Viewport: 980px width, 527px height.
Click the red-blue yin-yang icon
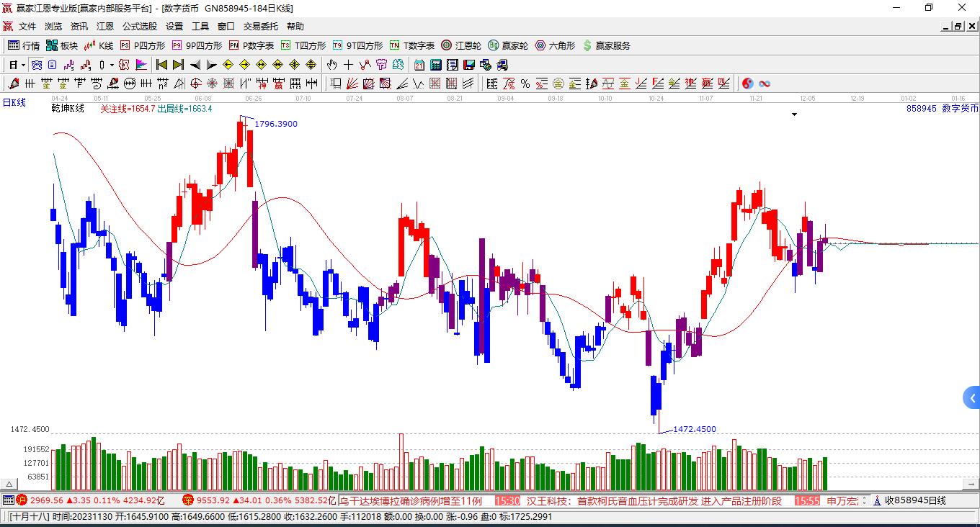747,84
